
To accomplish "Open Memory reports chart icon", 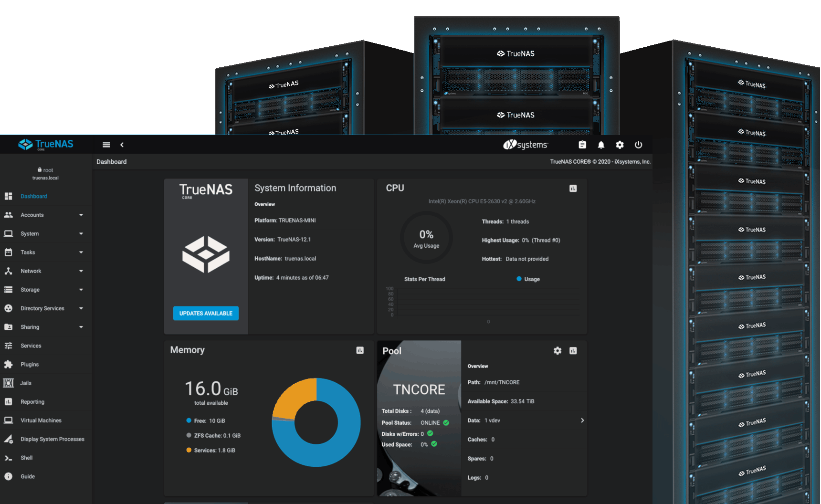I will click(360, 350).
